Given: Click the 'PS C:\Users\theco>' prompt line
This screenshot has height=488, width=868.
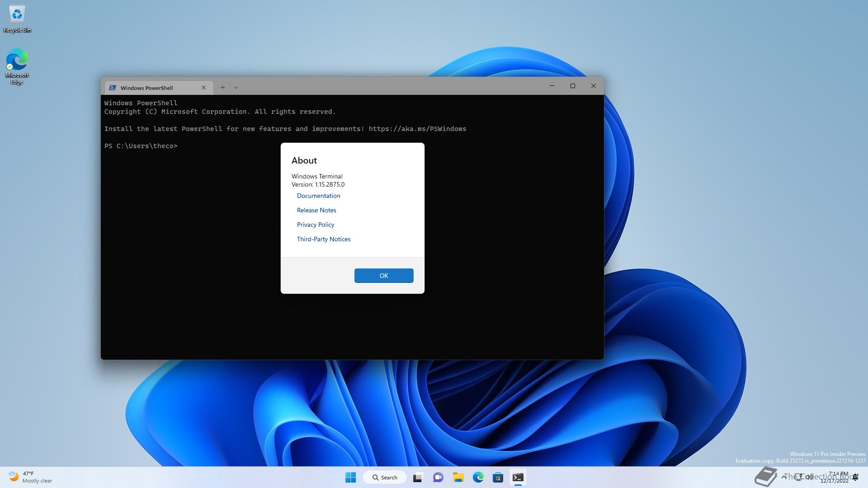Looking at the screenshot, I should [141, 146].
